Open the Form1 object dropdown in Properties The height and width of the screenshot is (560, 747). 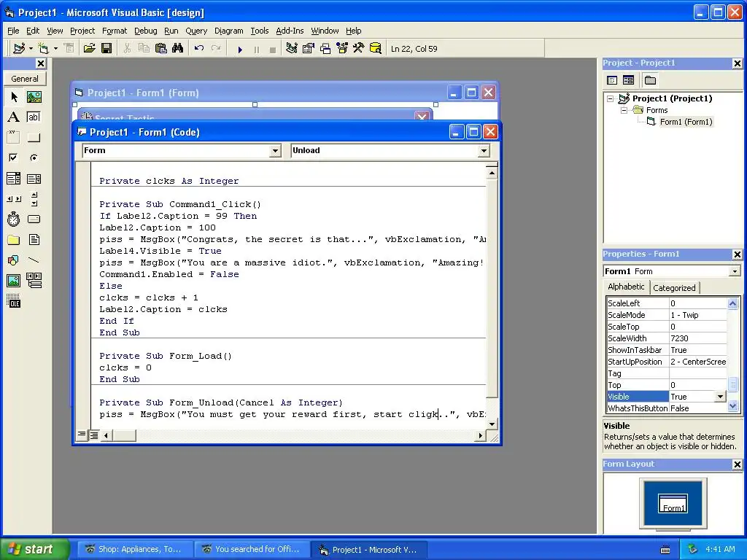point(735,271)
